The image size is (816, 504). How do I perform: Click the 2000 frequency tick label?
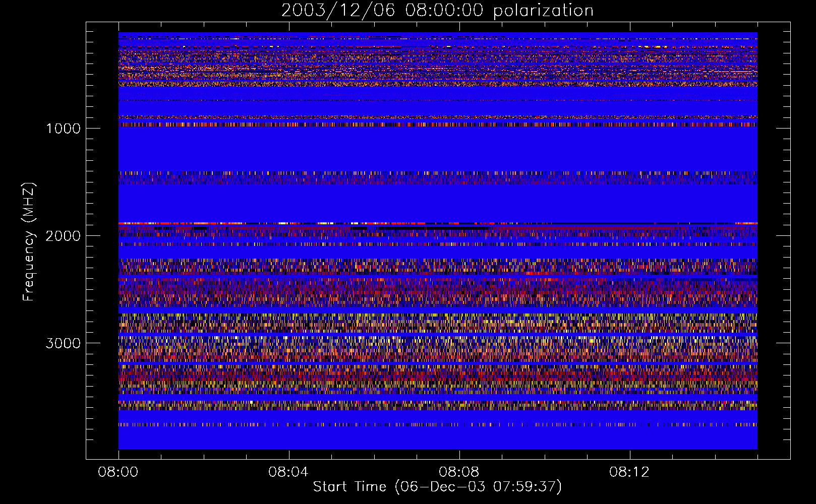[x=63, y=236]
